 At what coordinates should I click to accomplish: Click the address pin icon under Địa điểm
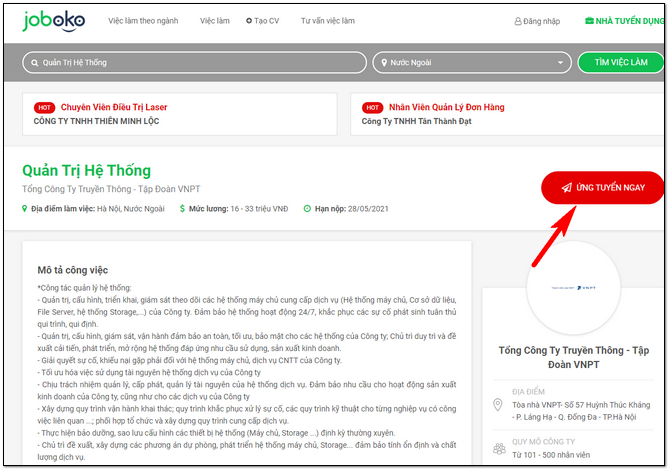point(498,406)
